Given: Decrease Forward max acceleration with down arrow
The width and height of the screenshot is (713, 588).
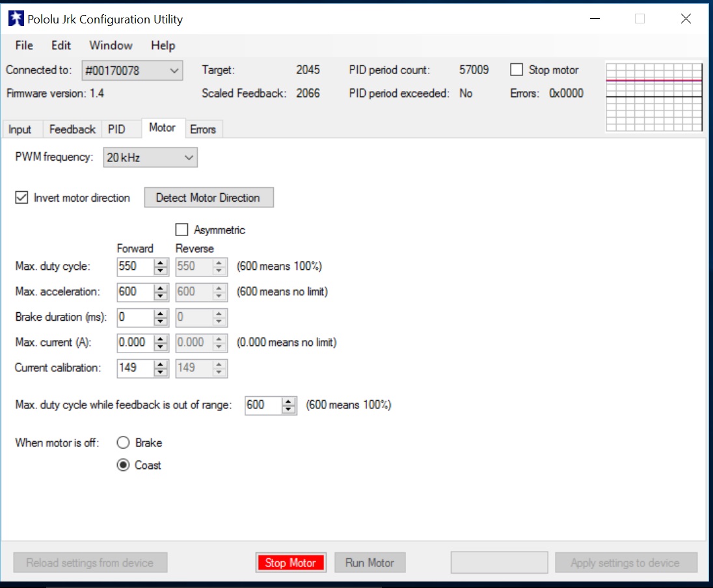Looking at the screenshot, I should click(161, 296).
